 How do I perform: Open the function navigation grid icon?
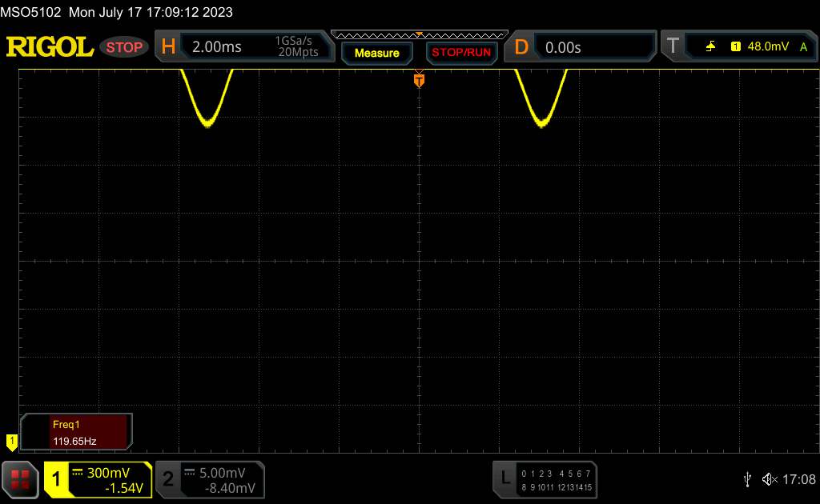coord(21,478)
